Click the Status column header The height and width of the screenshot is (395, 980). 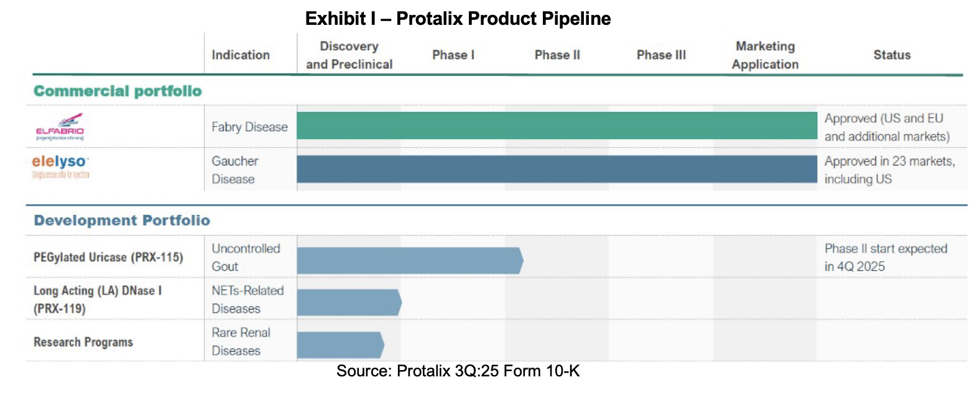892,55
